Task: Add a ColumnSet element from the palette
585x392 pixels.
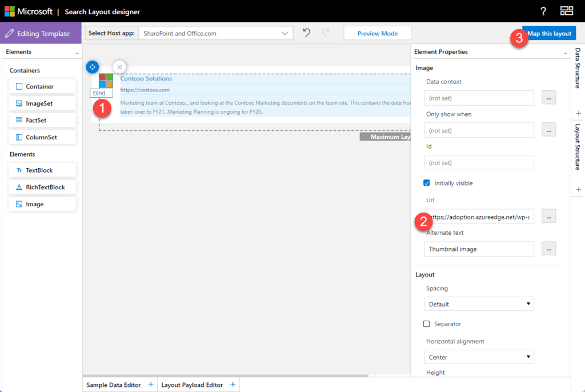Action: (x=42, y=137)
